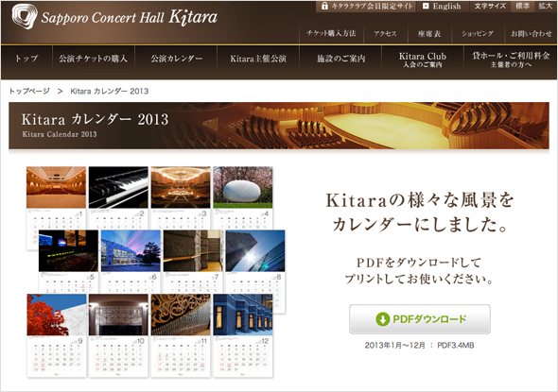Click the 2013年1月〜12月 PDF3.4MB text
The width and height of the screenshot is (558, 392).
coord(419,345)
